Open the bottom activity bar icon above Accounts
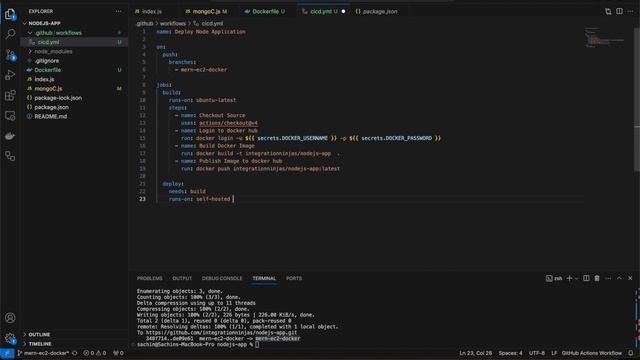The image size is (640, 360). click(x=10, y=156)
